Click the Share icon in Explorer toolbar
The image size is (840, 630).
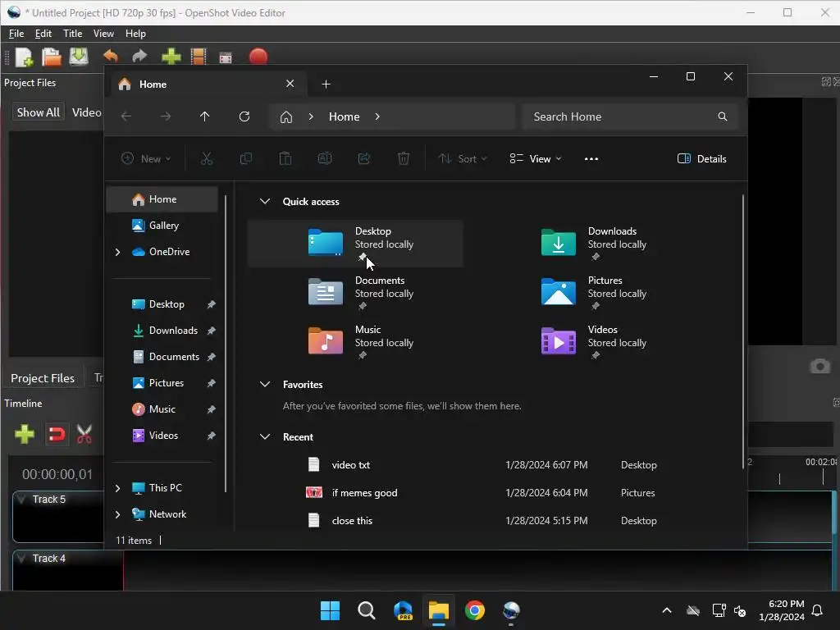tap(363, 158)
